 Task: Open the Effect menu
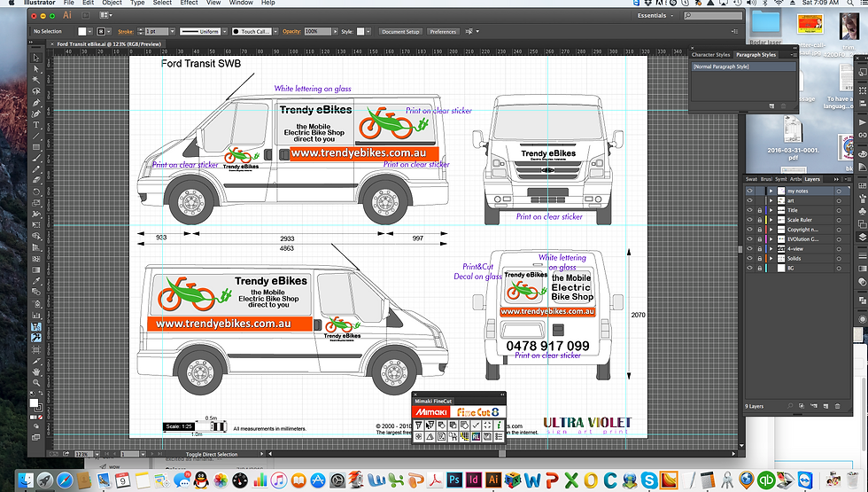[x=189, y=3]
